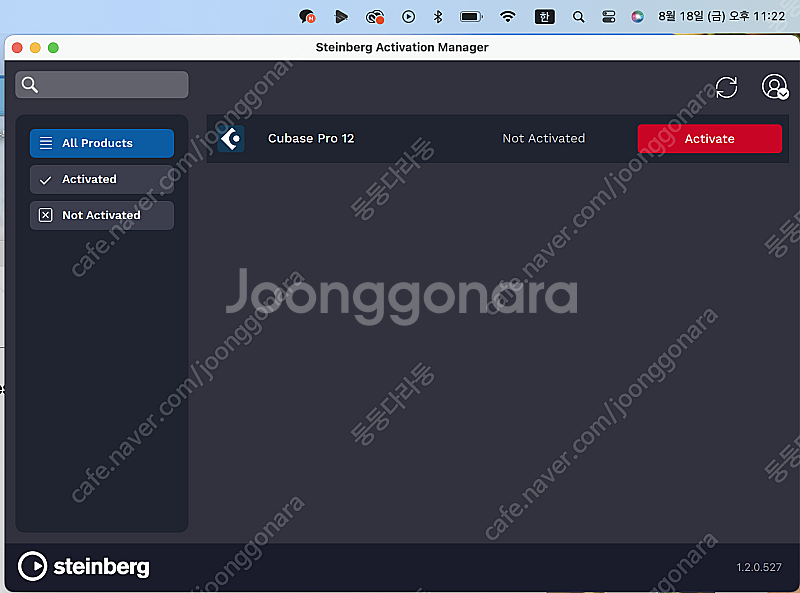Image resolution: width=800 pixels, height=593 pixels.
Task: Click the version number 1.2.0.527
Action: [x=759, y=567]
